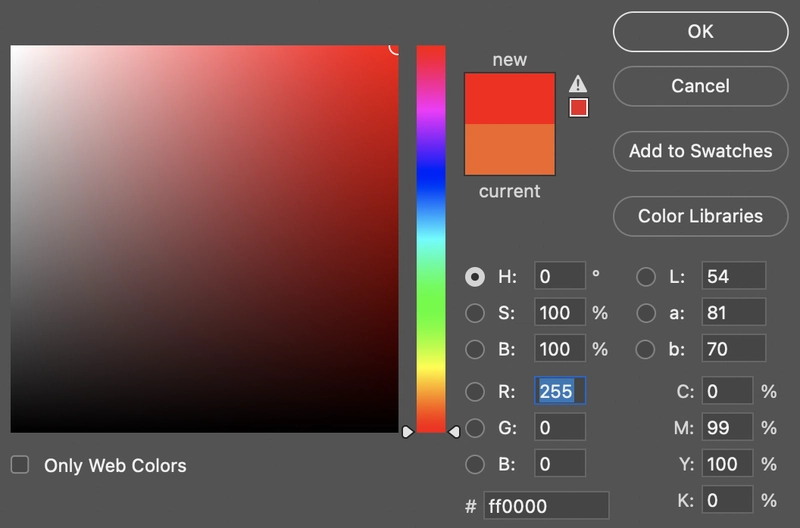Click the H hue degrees field

click(x=560, y=276)
